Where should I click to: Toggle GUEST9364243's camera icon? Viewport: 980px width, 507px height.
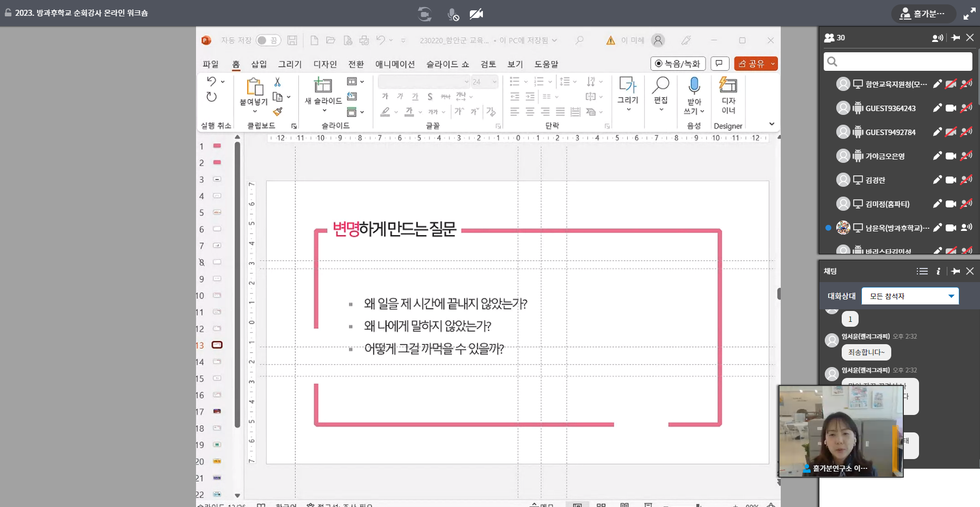(x=951, y=108)
